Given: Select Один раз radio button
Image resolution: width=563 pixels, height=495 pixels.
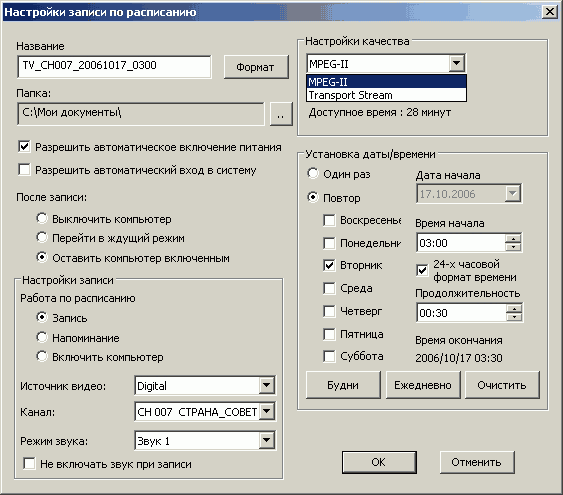Looking at the screenshot, I should 313,173.
